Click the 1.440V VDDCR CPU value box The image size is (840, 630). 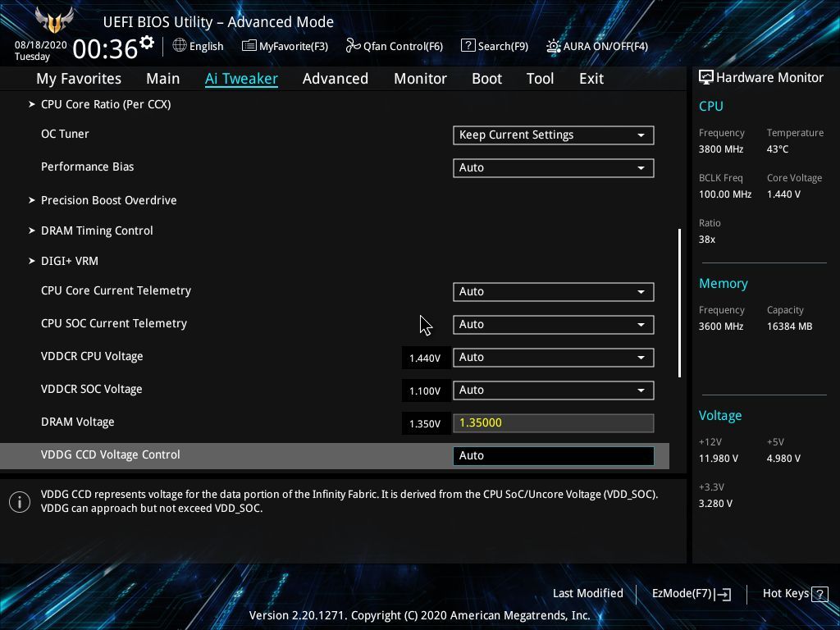426,358
